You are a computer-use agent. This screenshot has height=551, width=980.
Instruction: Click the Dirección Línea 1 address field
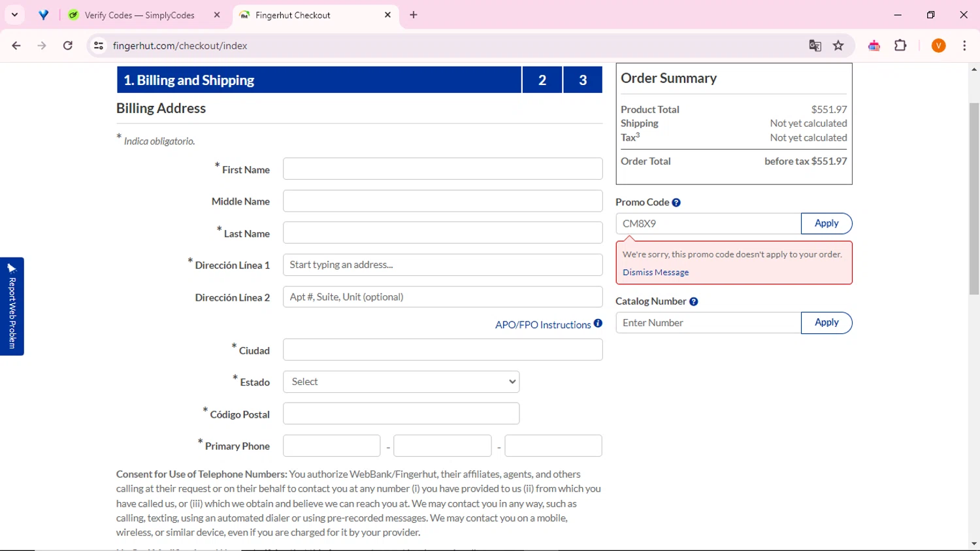click(442, 265)
